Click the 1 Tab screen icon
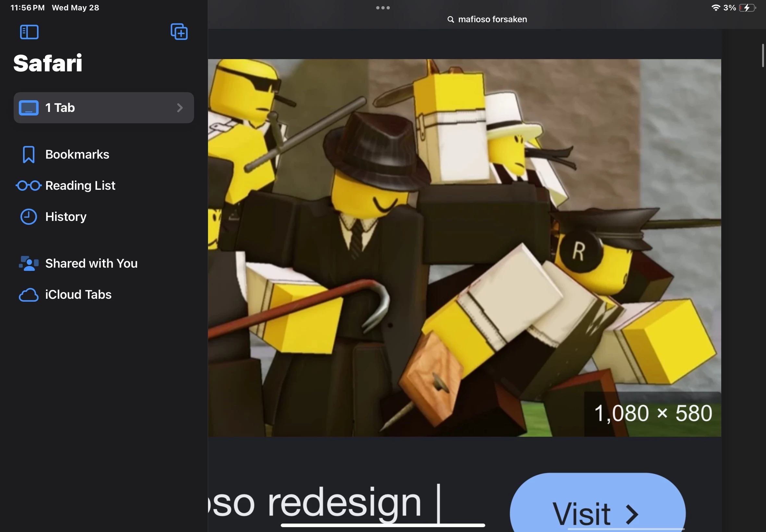The width and height of the screenshot is (766, 532). (x=29, y=108)
